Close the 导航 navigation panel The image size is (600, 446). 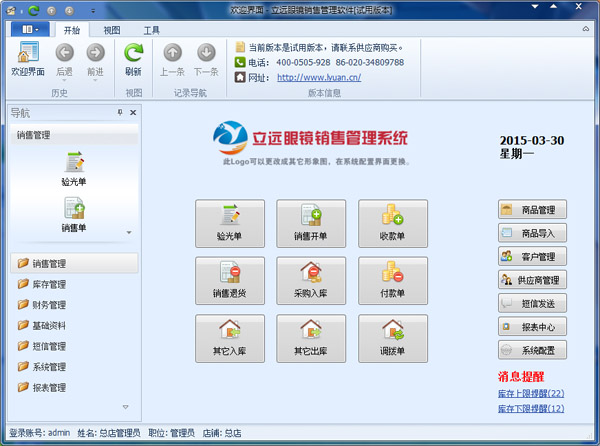[133, 112]
